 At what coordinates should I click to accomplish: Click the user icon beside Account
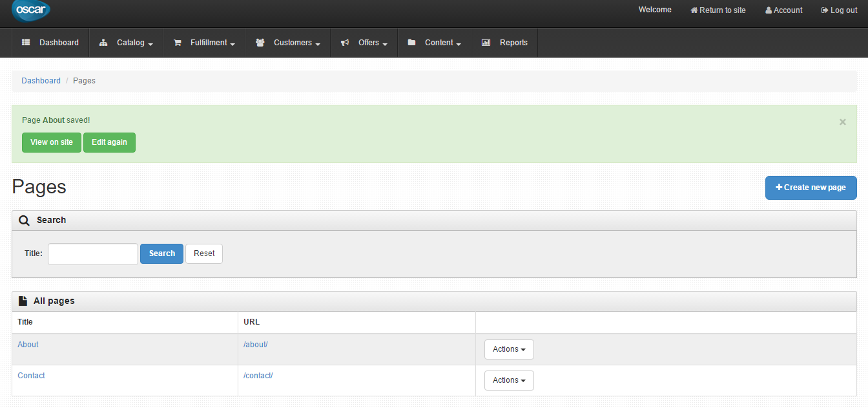click(x=769, y=10)
